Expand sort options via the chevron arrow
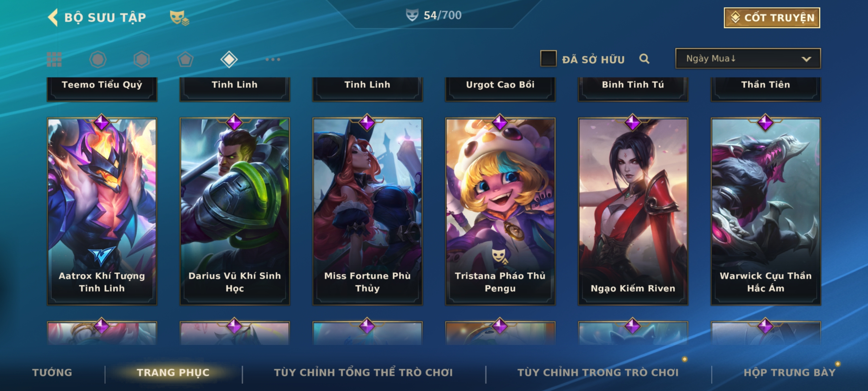The image size is (868, 391). pyautogui.click(x=806, y=59)
